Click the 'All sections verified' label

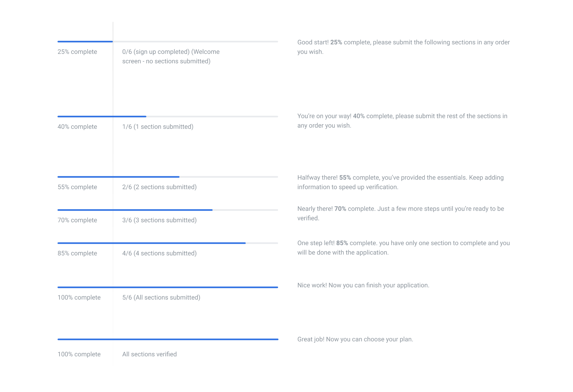click(149, 354)
